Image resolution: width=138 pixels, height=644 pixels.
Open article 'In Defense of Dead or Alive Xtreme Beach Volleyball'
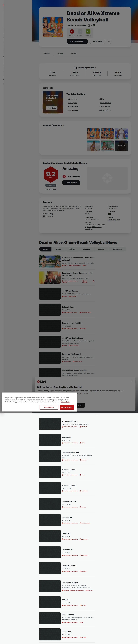78,259
